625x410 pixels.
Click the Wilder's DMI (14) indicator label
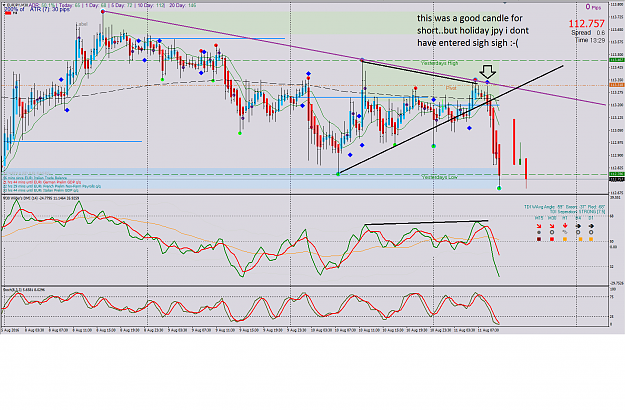tap(41, 198)
